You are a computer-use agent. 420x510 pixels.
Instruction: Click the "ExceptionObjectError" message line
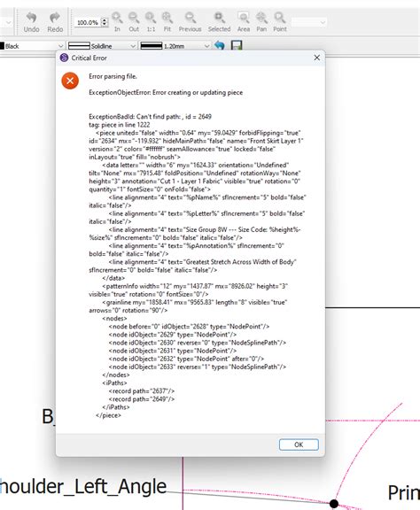tap(166, 92)
